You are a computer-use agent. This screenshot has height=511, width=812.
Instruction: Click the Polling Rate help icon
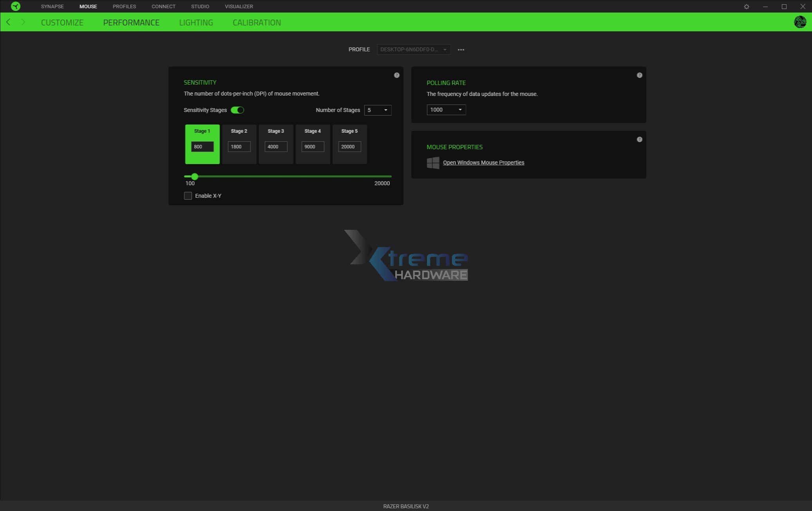click(x=639, y=75)
